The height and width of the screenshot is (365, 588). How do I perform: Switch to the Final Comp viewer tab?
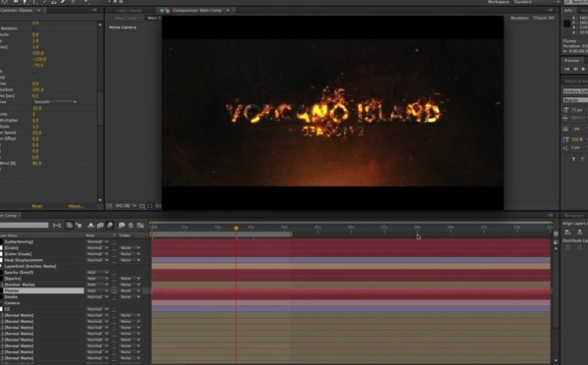point(126,18)
